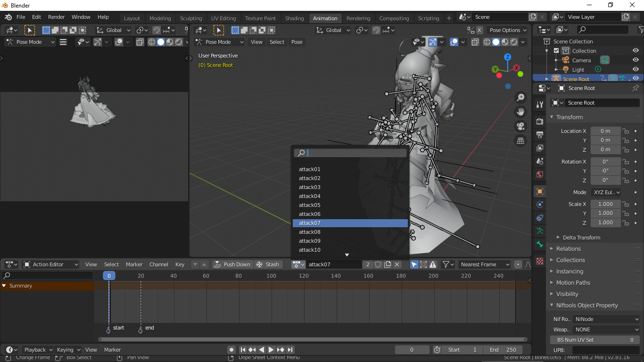Open the Render menu in the top bar
The image size is (644, 362).
(x=56, y=16)
